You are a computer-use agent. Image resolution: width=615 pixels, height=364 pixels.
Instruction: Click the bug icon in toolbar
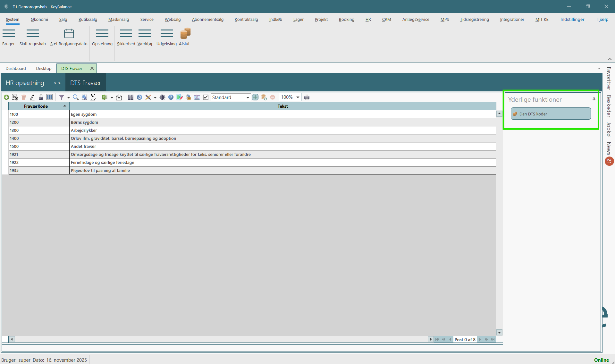[x=162, y=97]
